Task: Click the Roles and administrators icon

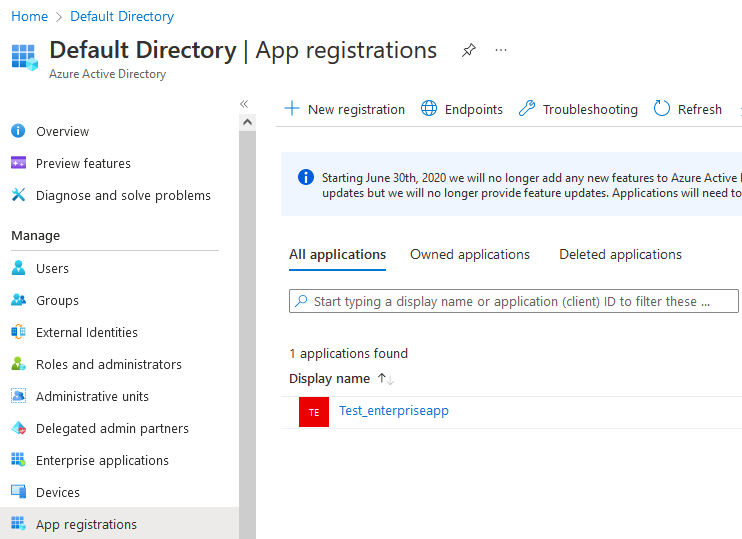Action: [18, 363]
